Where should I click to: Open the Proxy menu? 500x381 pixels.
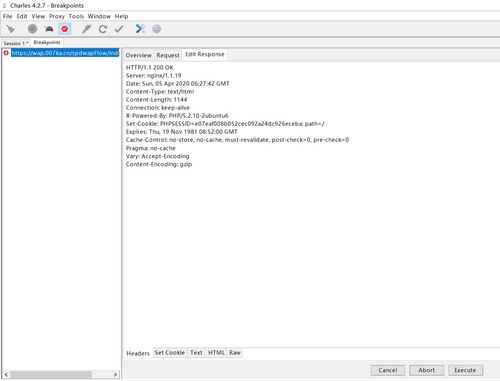click(x=57, y=16)
